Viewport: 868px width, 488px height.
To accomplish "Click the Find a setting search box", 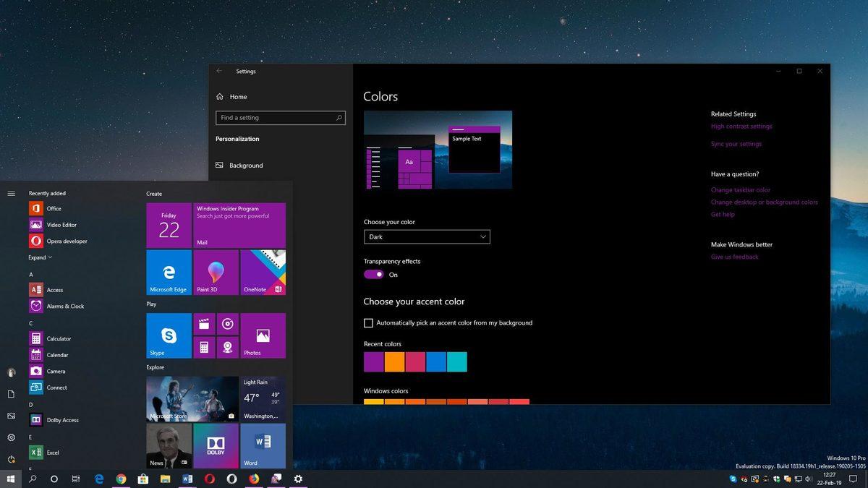I will click(280, 117).
